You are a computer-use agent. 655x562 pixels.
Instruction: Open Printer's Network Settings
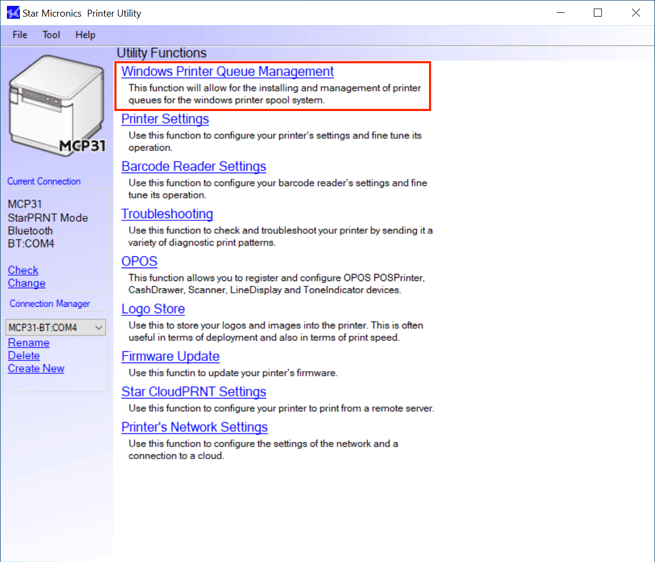click(194, 428)
